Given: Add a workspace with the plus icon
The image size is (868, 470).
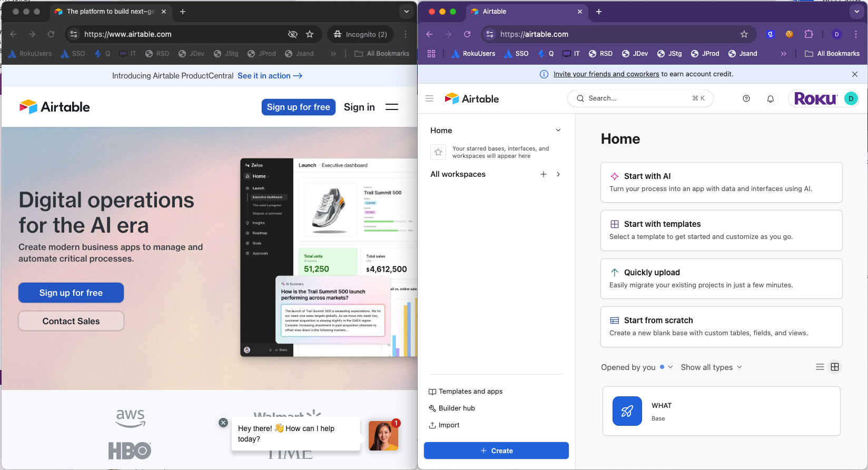Looking at the screenshot, I should (x=544, y=174).
